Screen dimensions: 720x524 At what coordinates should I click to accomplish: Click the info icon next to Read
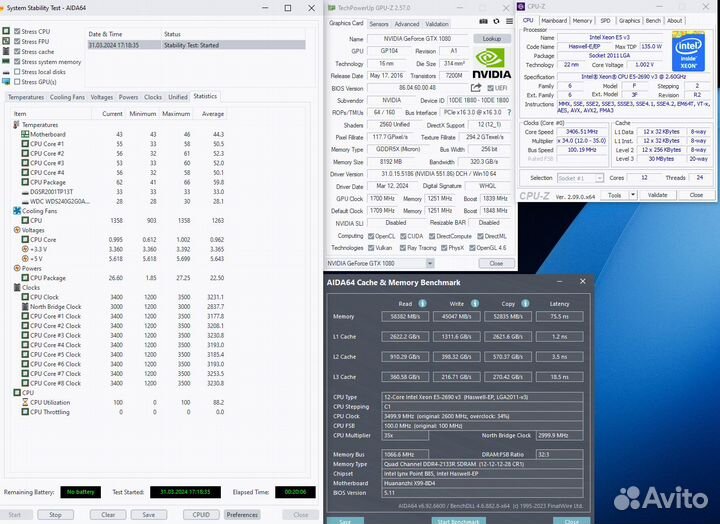(x=422, y=304)
